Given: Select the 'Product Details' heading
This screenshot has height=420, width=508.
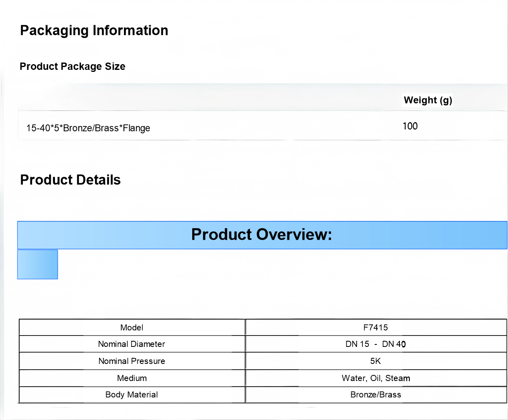Looking at the screenshot, I should point(70,180).
